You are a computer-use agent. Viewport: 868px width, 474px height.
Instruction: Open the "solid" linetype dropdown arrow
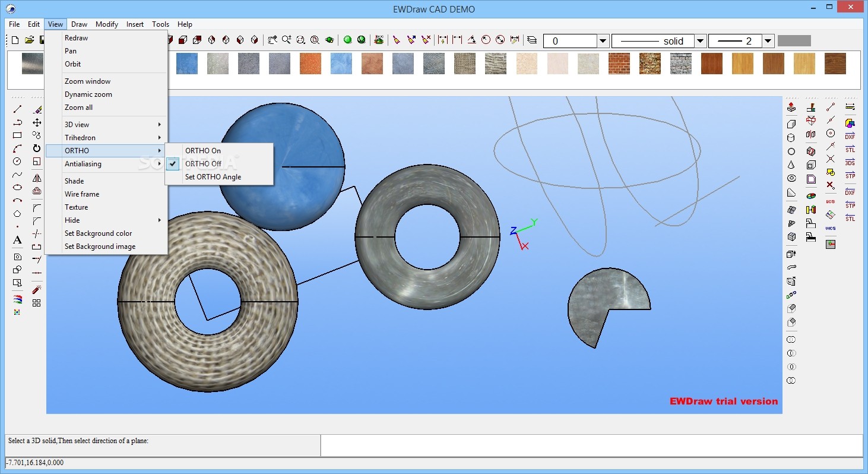[x=700, y=41]
